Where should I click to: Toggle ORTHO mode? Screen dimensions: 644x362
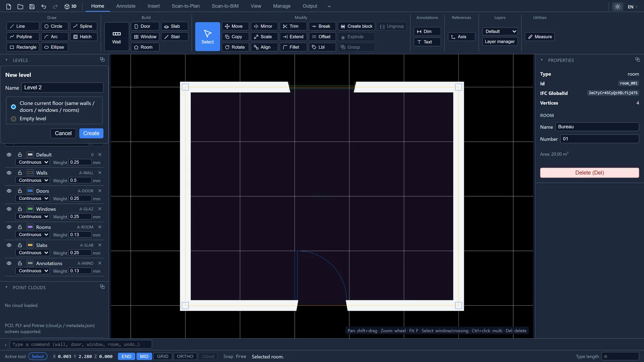[185, 356]
